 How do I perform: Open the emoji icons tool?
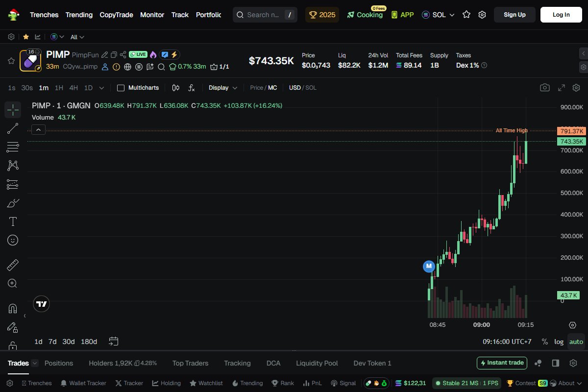click(13, 240)
